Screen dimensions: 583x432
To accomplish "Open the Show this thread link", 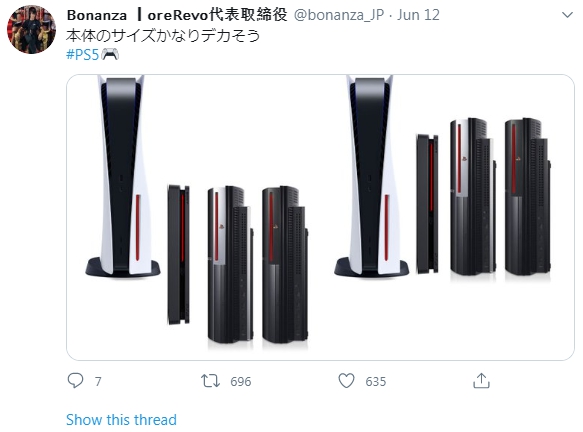I will [x=121, y=420].
